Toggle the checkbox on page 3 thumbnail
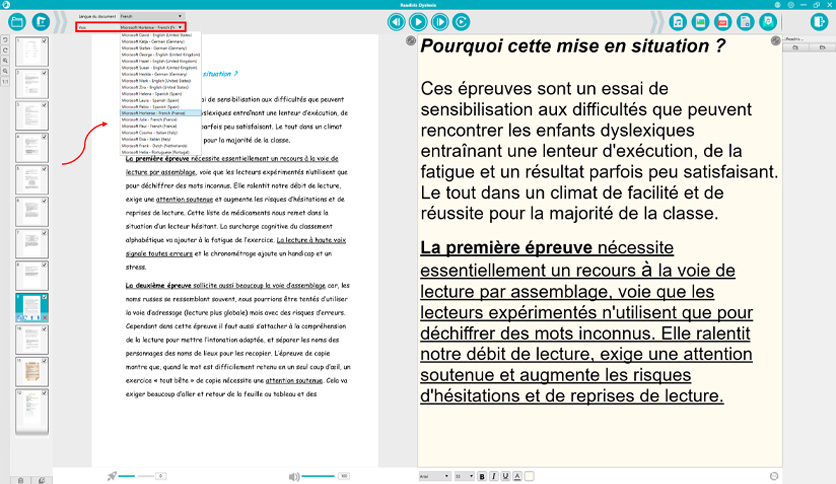Image resolution: width=836 pixels, height=484 pixels. pyautogui.click(x=44, y=104)
